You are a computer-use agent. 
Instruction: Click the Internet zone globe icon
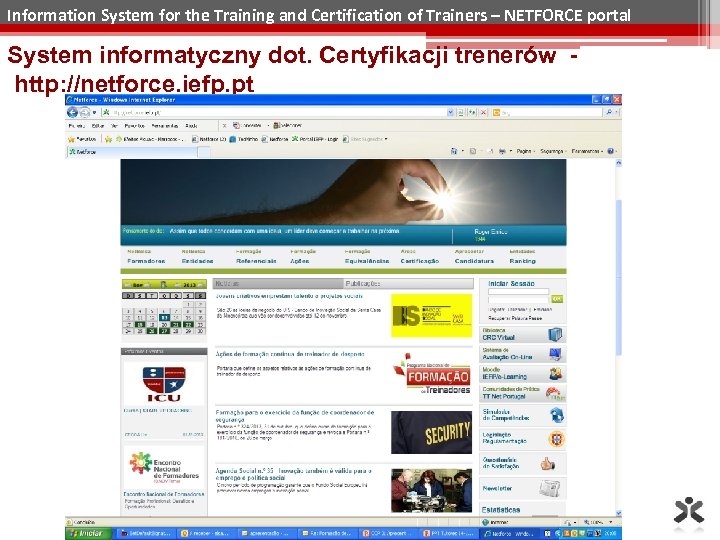[485, 522]
